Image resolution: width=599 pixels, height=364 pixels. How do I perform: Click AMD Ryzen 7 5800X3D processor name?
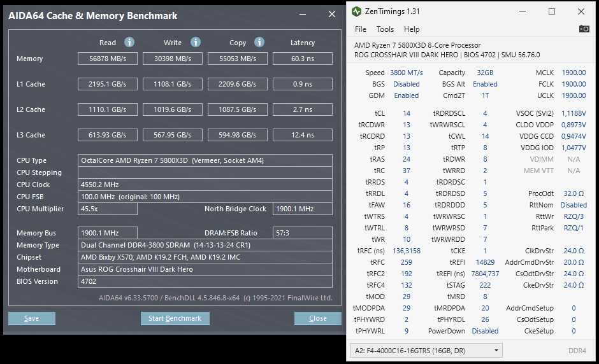(417, 45)
